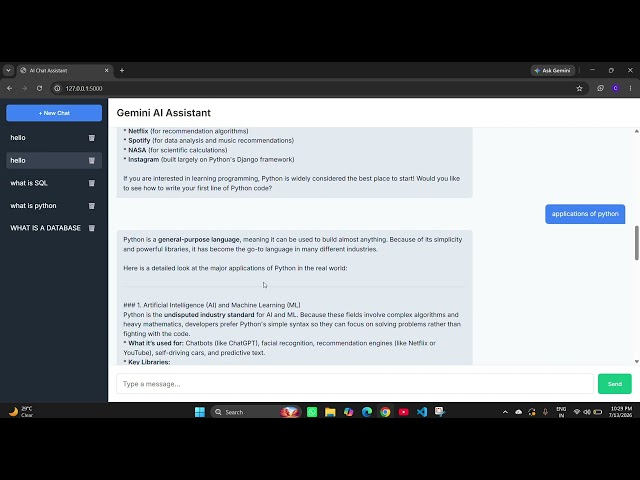
Task: Delete the 'what is python' chat
Action: (92, 206)
